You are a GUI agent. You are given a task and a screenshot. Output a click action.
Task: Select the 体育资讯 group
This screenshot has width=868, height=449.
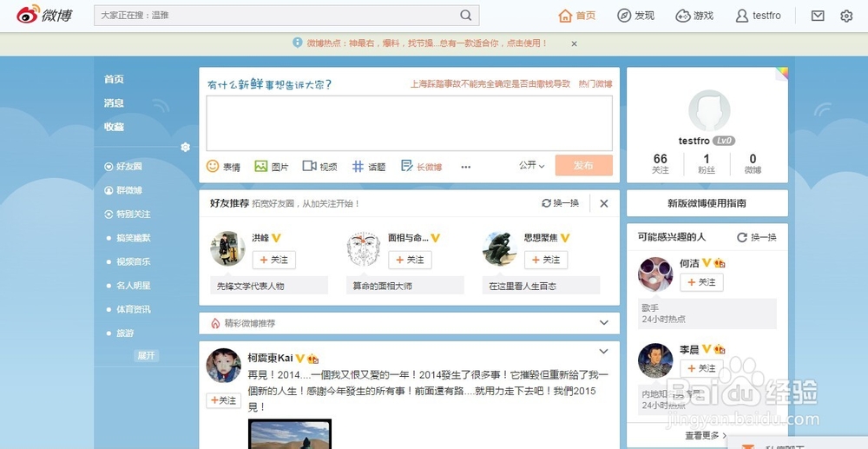pos(133,309)
